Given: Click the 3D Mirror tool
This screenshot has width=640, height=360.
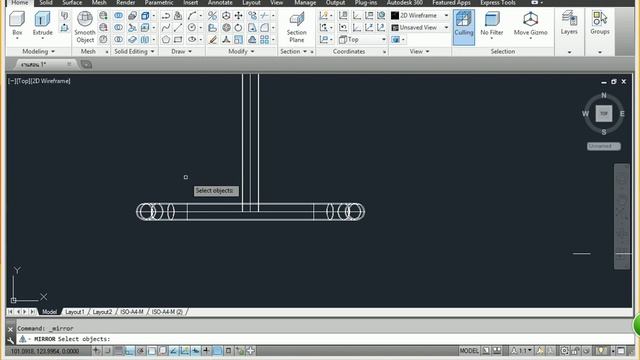Looking at the screenshot, I should point(213,16).
